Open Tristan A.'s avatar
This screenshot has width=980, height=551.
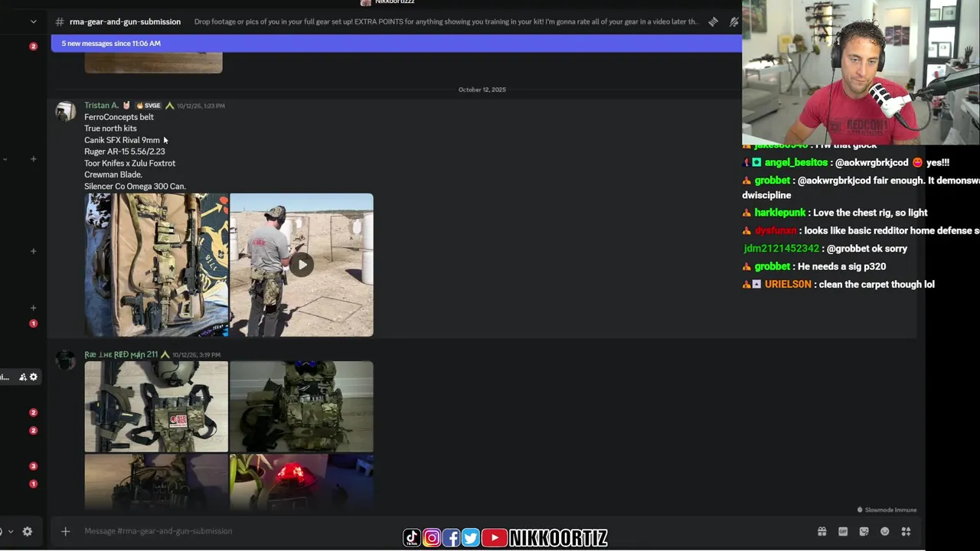point(66,112)
